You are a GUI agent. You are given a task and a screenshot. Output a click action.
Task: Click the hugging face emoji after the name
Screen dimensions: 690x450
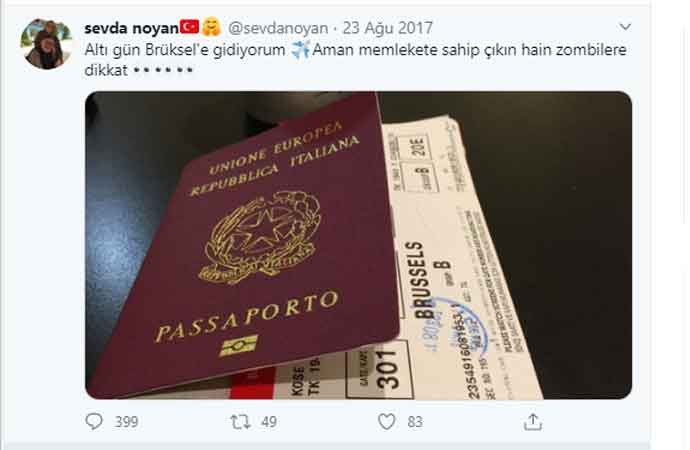click(x=211, y=27)
